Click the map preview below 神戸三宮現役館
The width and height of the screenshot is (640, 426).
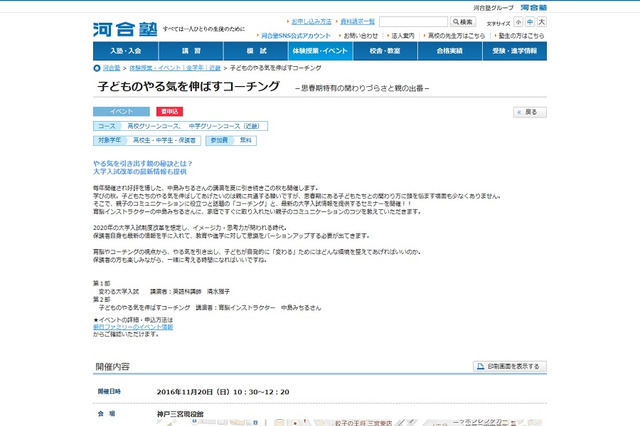[x=351, y=422]
